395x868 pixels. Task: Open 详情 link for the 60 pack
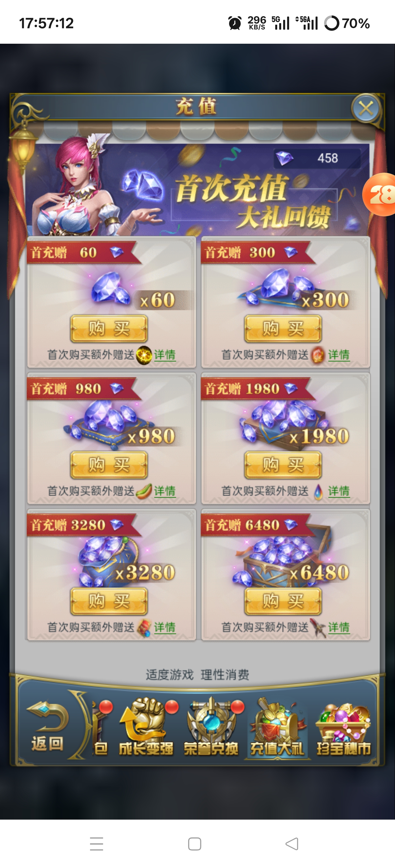point(165,355)
